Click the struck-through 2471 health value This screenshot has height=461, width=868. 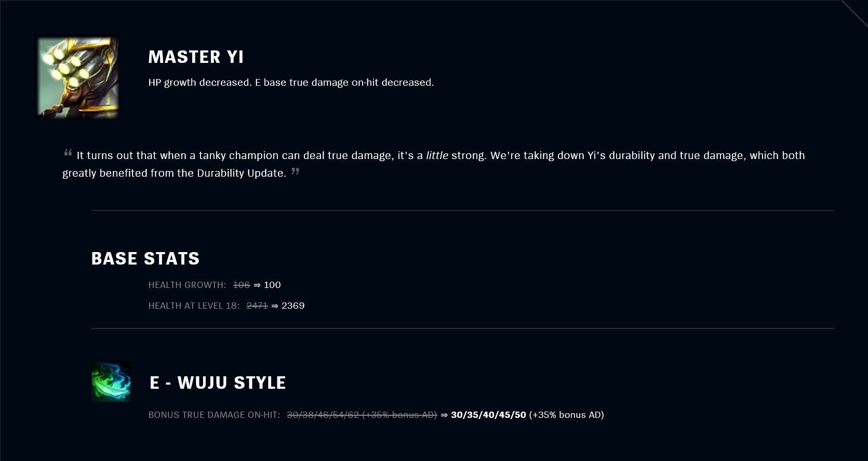[x=257, y=306]
